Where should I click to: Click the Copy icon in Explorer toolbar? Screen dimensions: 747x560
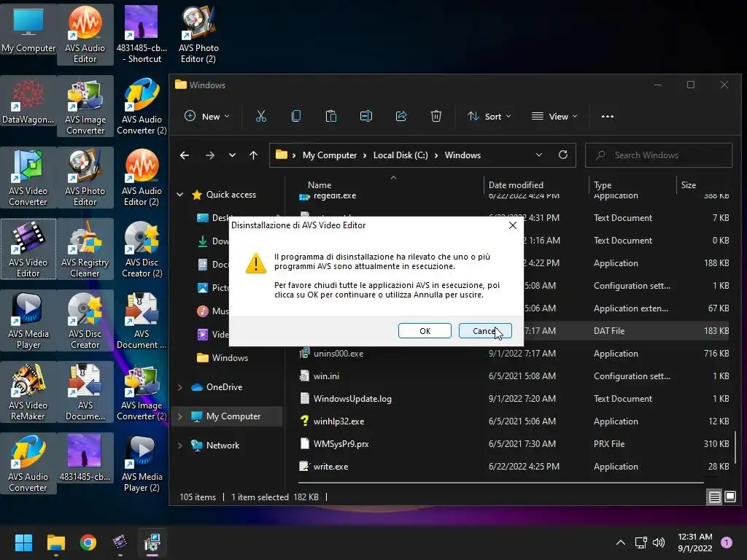296,116
